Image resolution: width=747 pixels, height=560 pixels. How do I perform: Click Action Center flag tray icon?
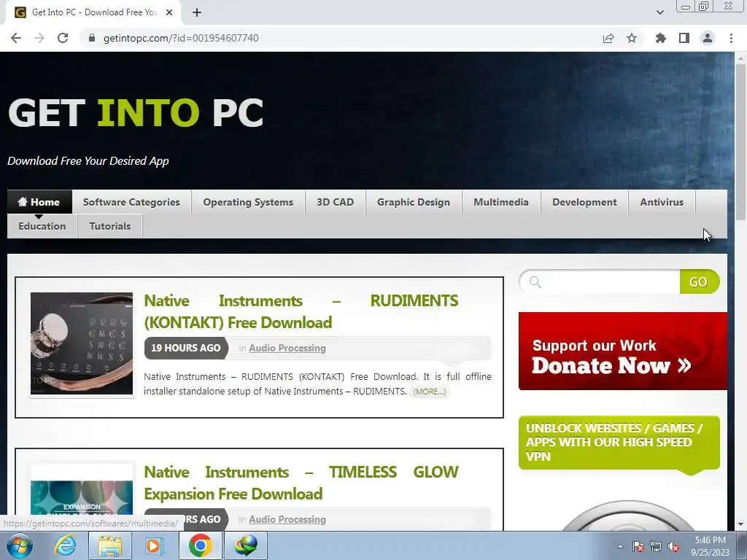pos(638,546)
